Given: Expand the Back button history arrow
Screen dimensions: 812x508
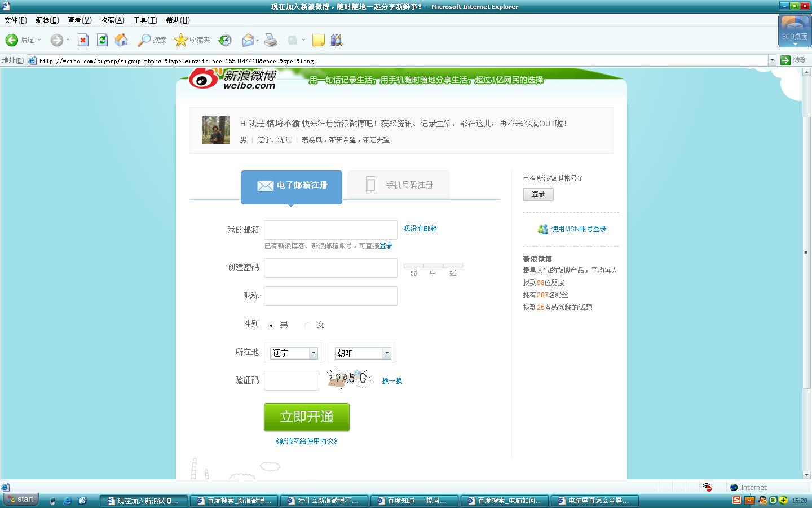Looking at the screenshot, I should click(38, 40).
